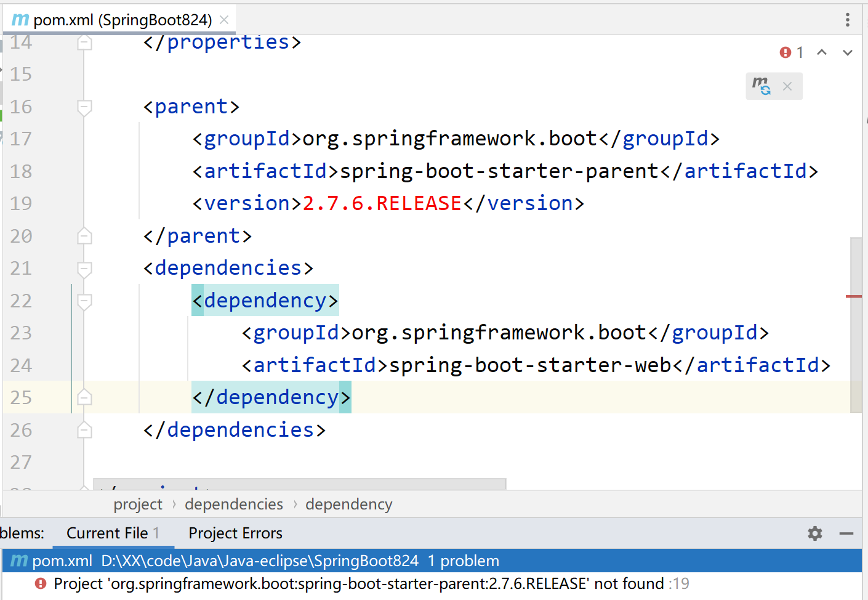Collapse the parent tag fold at line 16
The height and width of the screenshot is (600, 868).
coord(85,107)
